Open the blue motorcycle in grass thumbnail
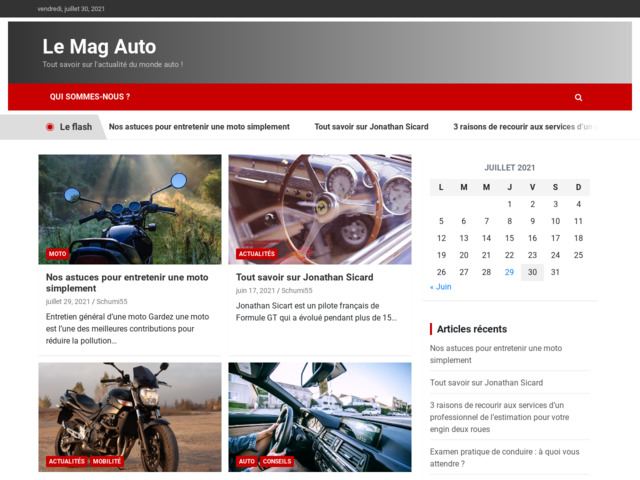Screen dimensions: 640x480 pos(130,209)
